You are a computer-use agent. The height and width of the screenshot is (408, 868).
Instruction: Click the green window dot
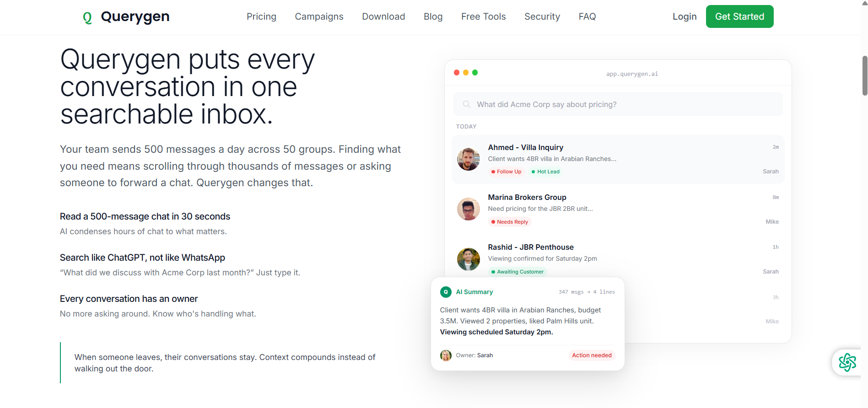click(x=475, y=73)
